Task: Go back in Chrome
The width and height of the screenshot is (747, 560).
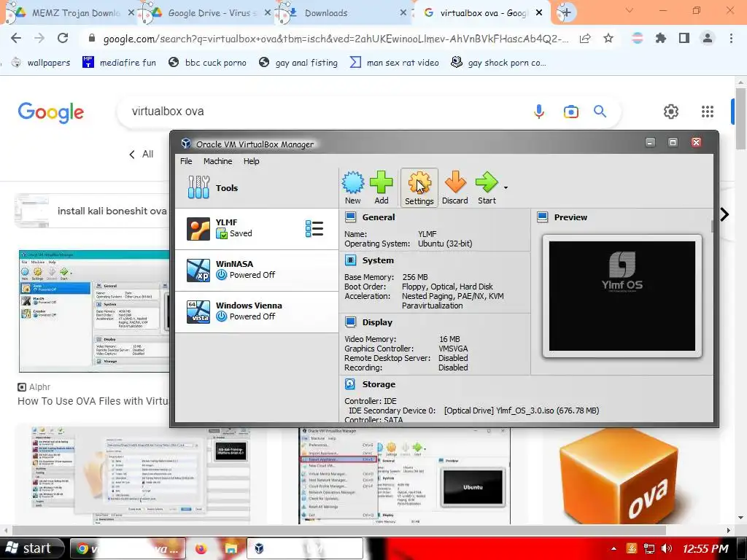Action: click(x=16, y=38)
